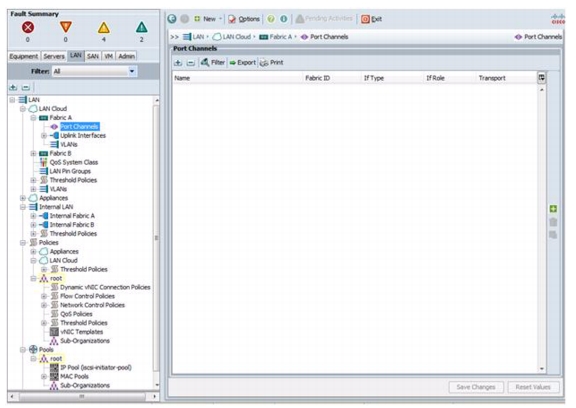Image resolution: width=576 pixels, height=408 pixels.
Task: Open the Filter dropdown set to All
Action: (94, 71)
